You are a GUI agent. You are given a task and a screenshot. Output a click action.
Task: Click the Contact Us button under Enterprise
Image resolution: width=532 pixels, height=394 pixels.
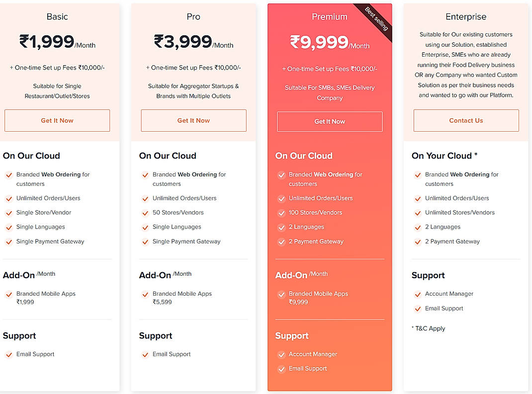point(466,120)
